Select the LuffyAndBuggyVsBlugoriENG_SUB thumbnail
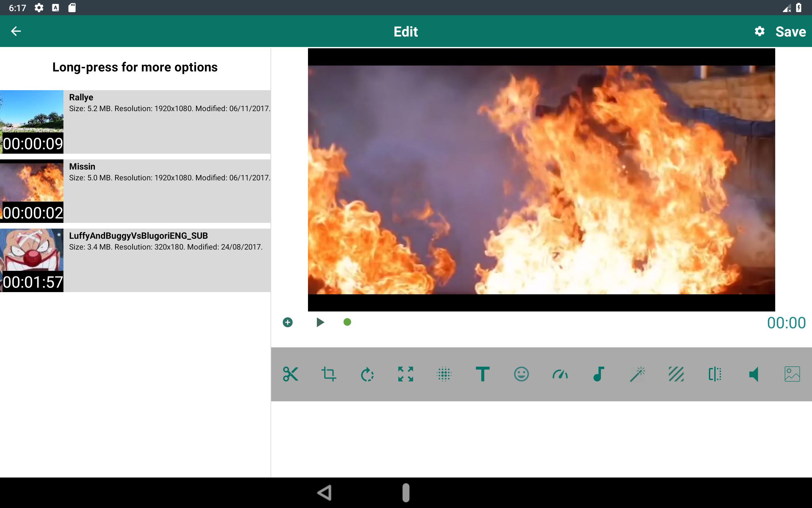The width and height of the screenshot is (812, 508). 31,260
